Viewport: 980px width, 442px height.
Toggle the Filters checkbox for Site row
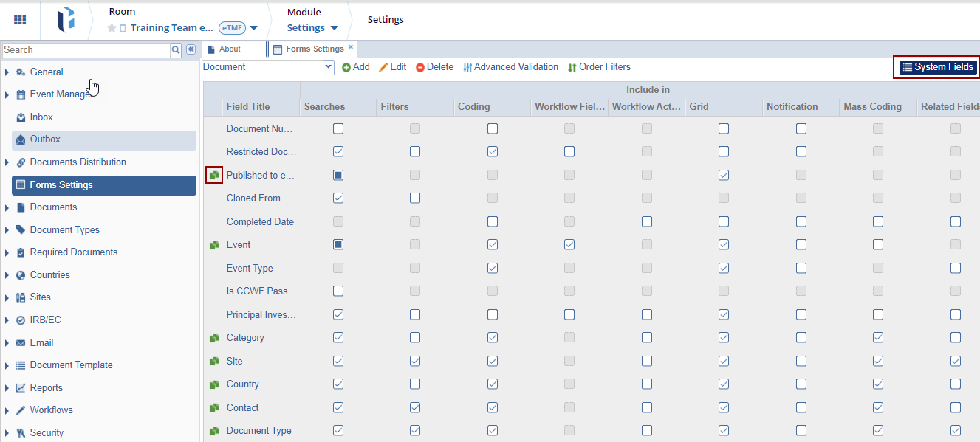tap(415, 361)
